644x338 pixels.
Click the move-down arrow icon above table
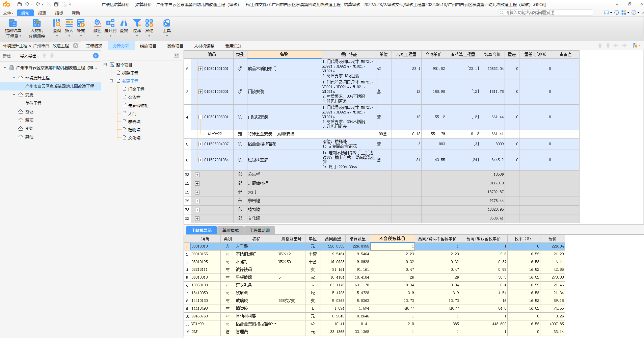(x=608, y=46)
